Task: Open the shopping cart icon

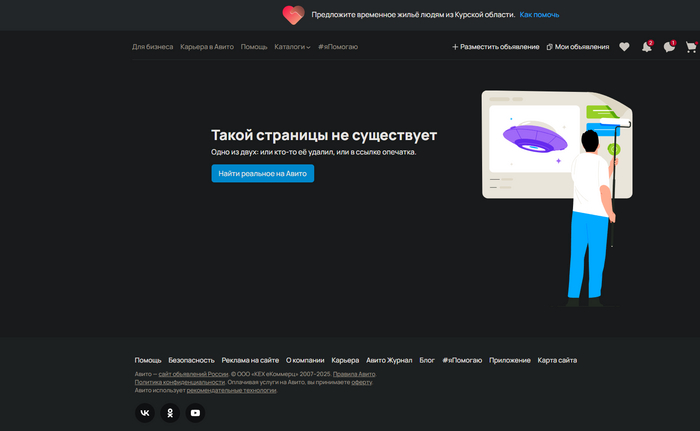Action: pyautogui.click(x=692, y=47)
